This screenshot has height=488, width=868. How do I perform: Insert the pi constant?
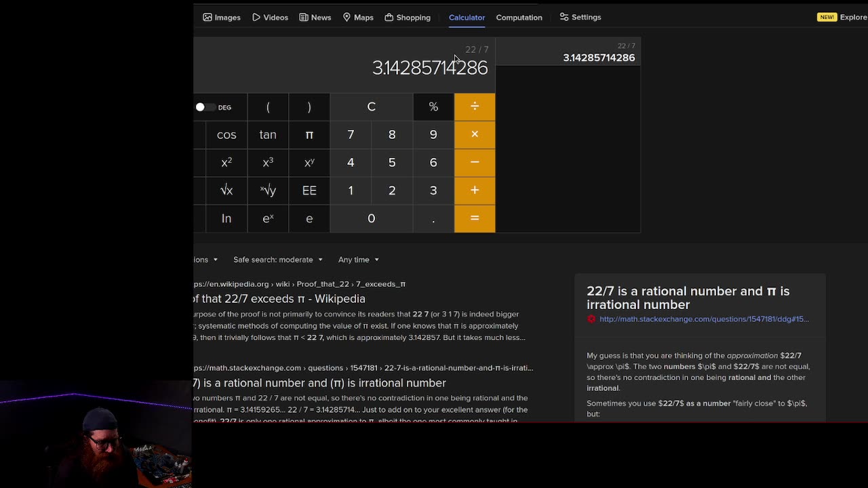click(309, 135)
